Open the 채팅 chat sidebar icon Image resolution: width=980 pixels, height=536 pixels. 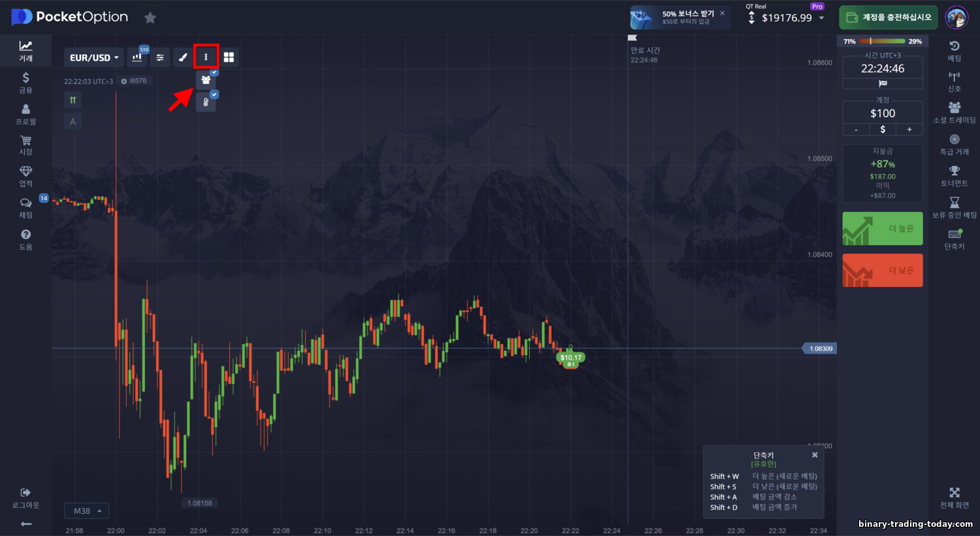click(25, 207)
